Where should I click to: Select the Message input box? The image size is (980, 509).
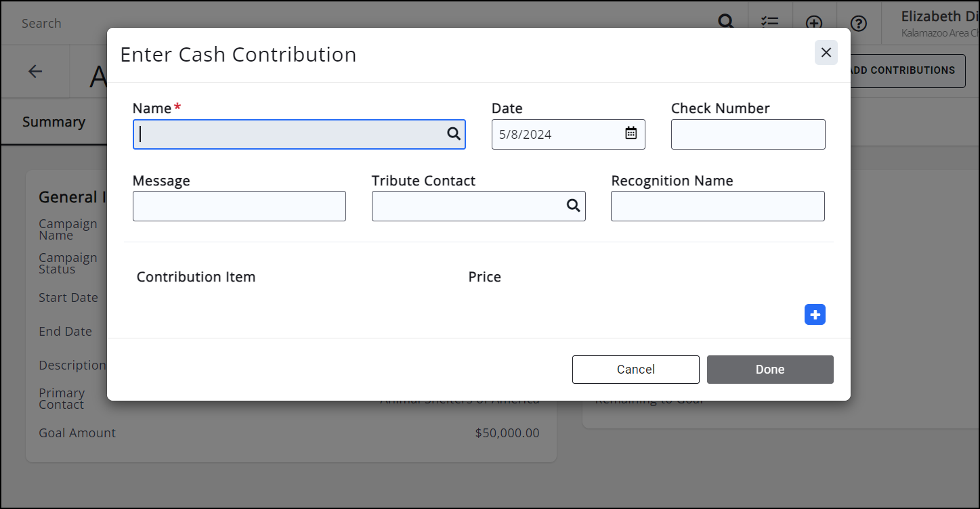[239, 206]
